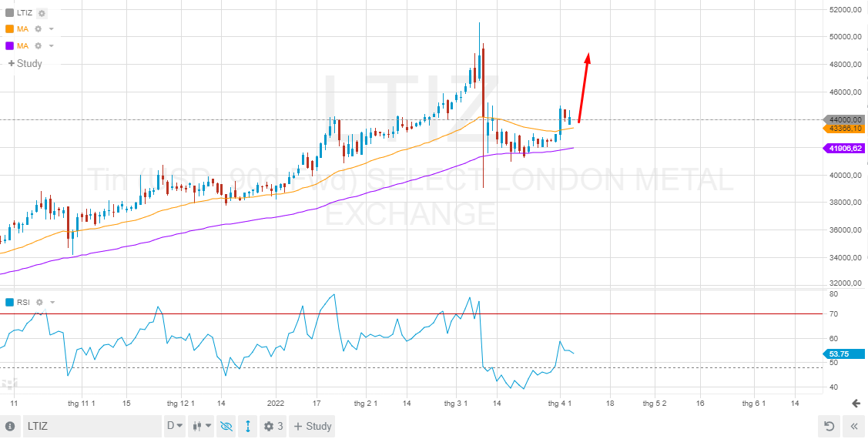Open settings gear next to LTIZ legend
Screen dimensions: 868x439
42,13
